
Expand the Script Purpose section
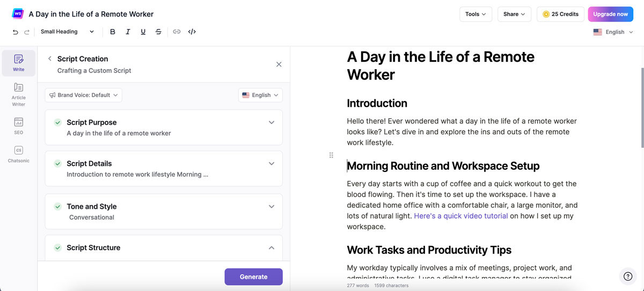point(272,122)
